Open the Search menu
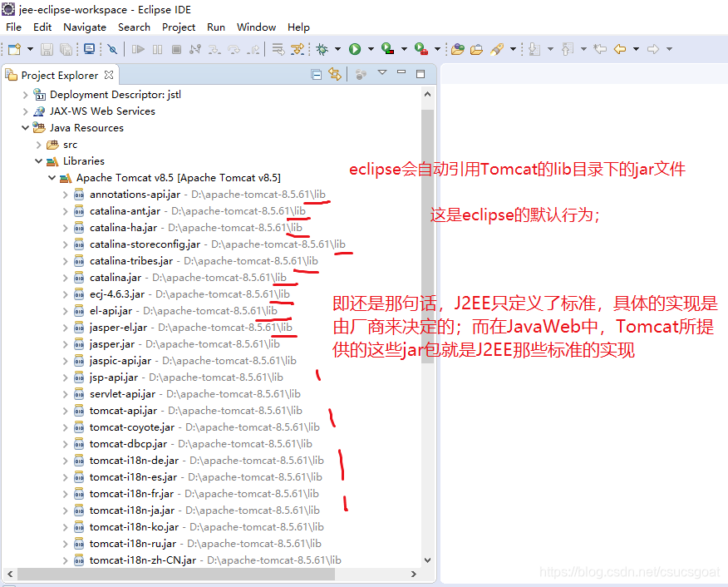The height and width of the screenshot is (587, 728). [x=134, y=27]
